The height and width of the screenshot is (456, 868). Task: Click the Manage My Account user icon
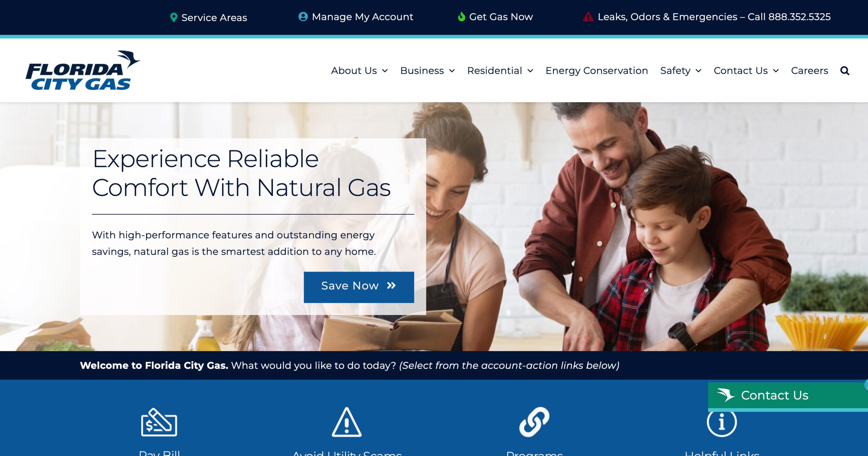click(303, 16)
